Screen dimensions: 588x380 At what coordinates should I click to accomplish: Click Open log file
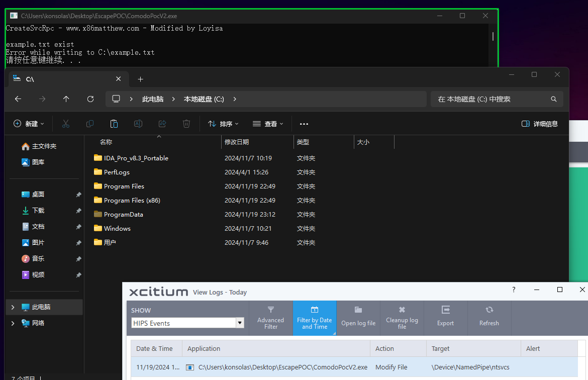point(358,317)
